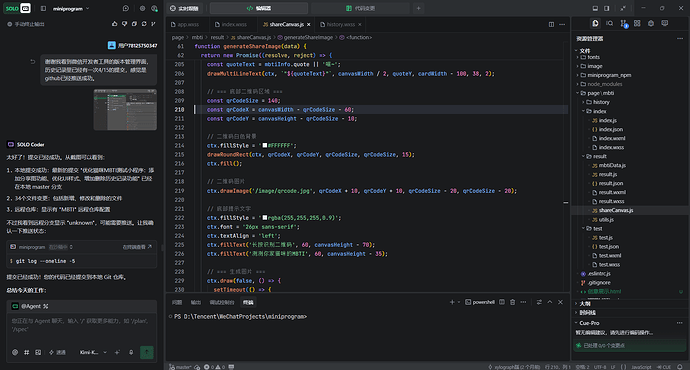Click the white #FFFFFF color swatch in code
Image resolution: width=690 pixels, height=370 pixels.
[x=265, y=145]
